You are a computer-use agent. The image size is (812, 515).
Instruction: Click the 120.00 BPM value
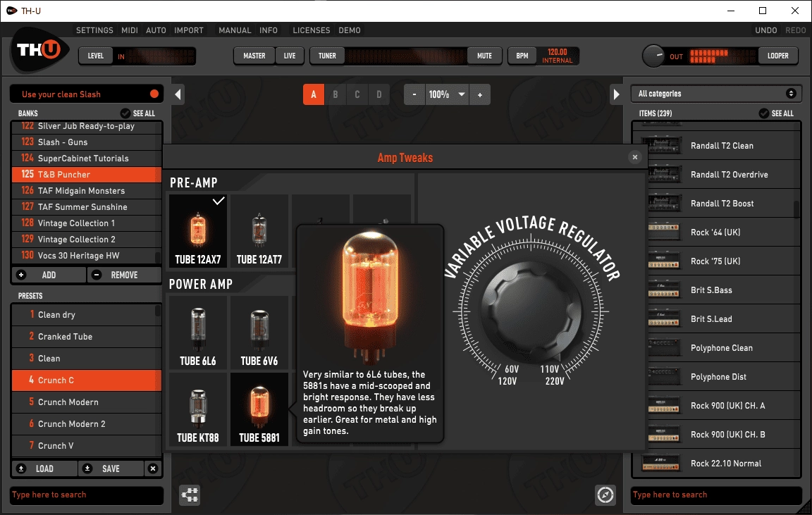tap(558, 51)
